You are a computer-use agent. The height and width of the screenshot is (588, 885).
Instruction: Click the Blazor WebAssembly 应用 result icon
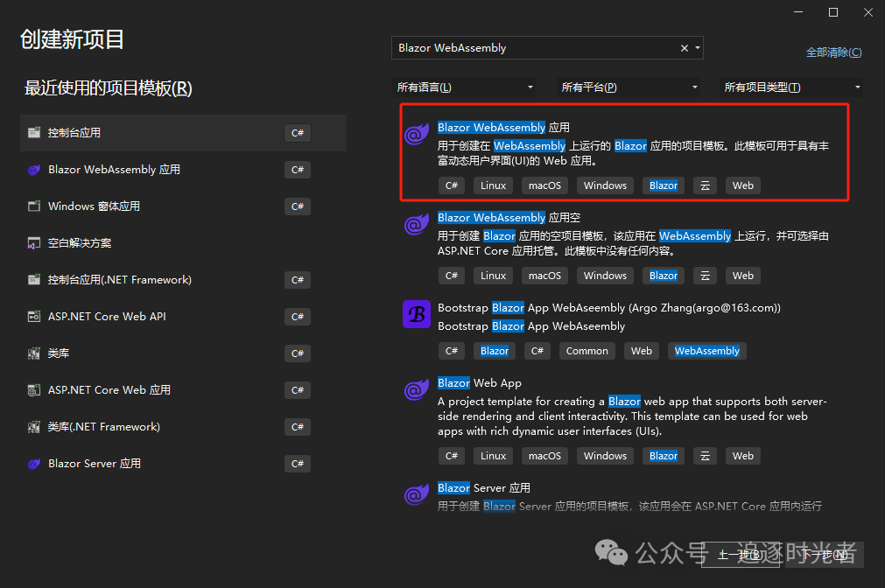tap(417, 134)
